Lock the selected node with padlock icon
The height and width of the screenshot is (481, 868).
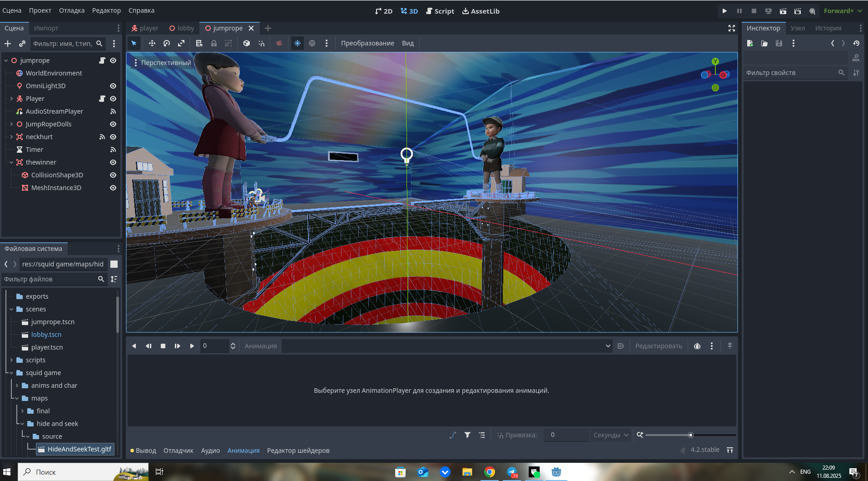[213, 43]
